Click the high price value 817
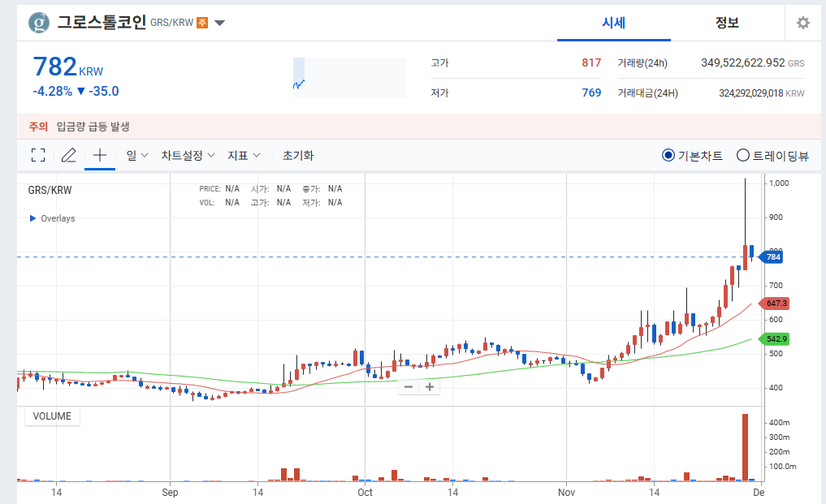 click(x=591, y=62)
